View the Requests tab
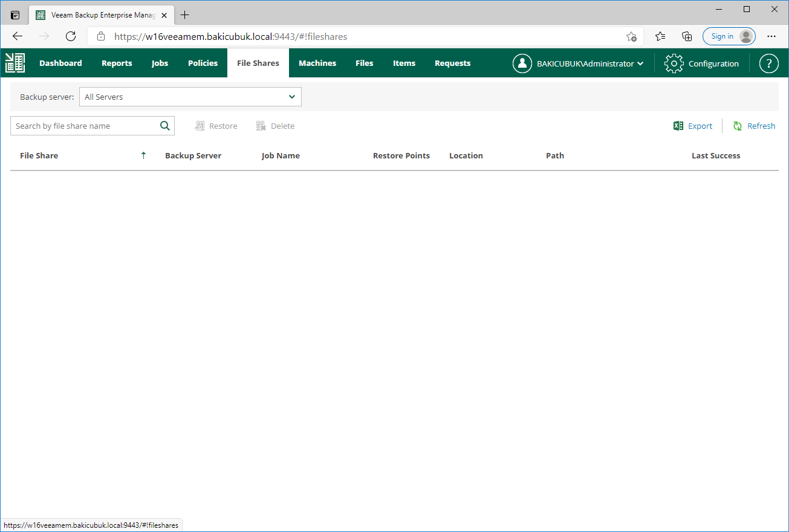The image size is (789, 532). pyautogui.click(x=452, y=63)
